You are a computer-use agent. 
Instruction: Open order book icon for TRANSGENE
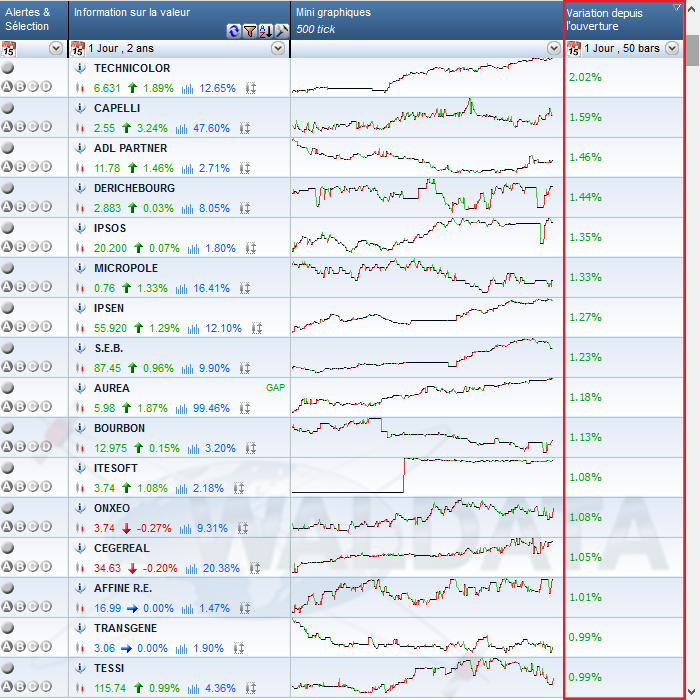pyautogui.click(x=239, y=648)
